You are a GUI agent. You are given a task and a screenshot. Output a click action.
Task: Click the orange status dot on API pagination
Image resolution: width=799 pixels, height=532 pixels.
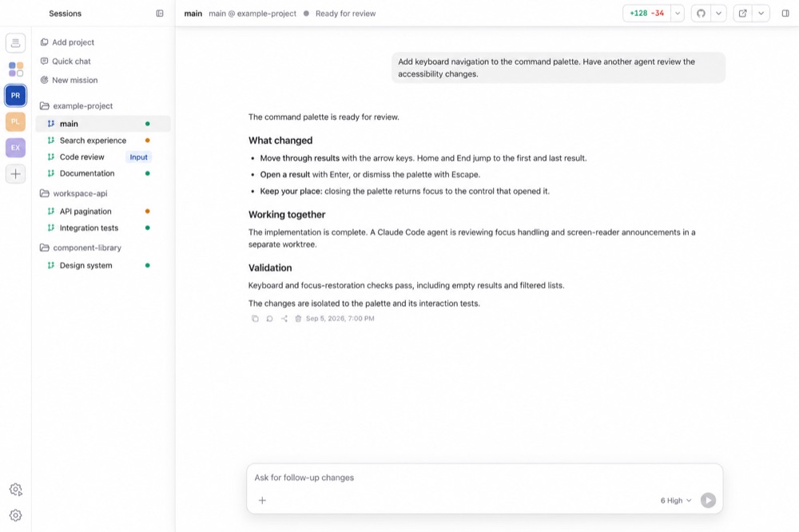(x=147, y=212)
